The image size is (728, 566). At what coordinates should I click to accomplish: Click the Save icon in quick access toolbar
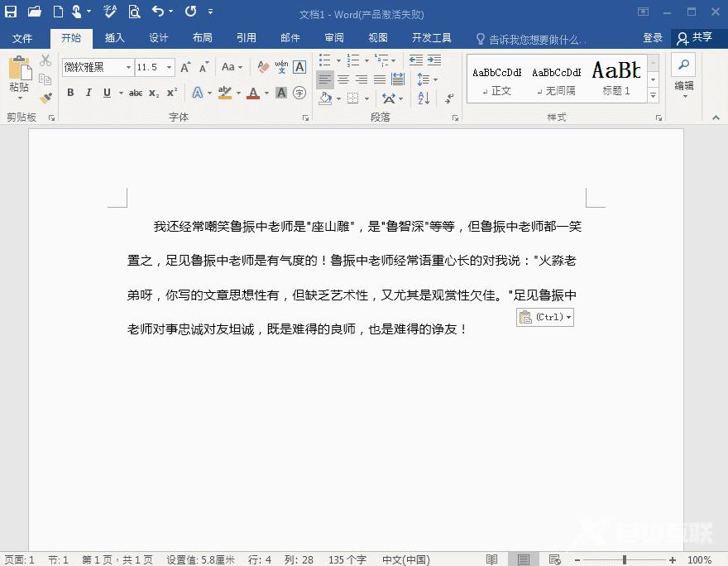11,12
